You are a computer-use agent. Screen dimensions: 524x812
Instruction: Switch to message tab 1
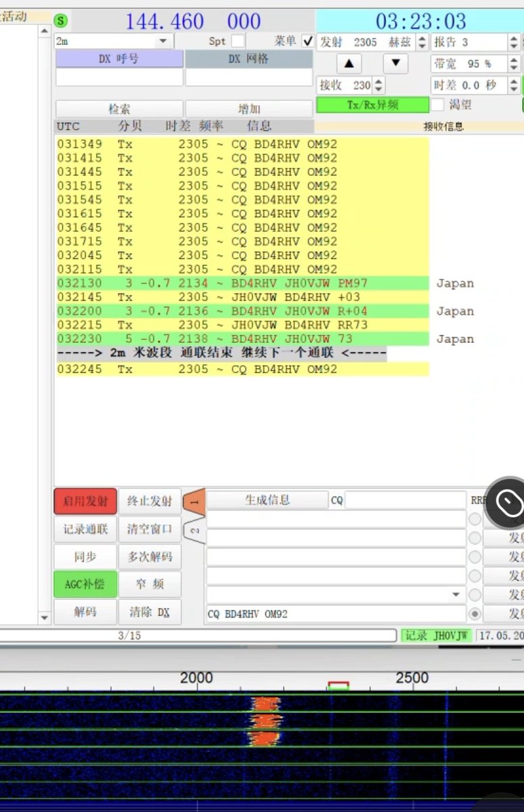(194, 503)
